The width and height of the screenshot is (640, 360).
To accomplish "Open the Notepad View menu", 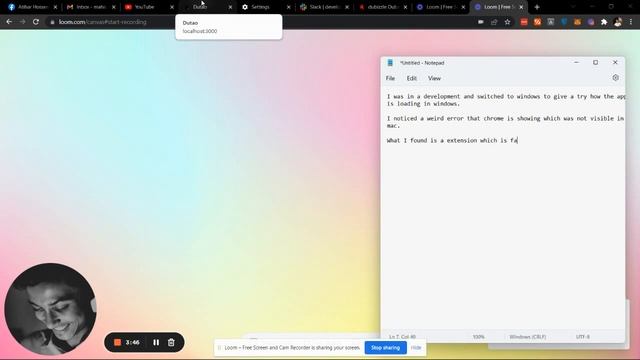I will 434,78.
